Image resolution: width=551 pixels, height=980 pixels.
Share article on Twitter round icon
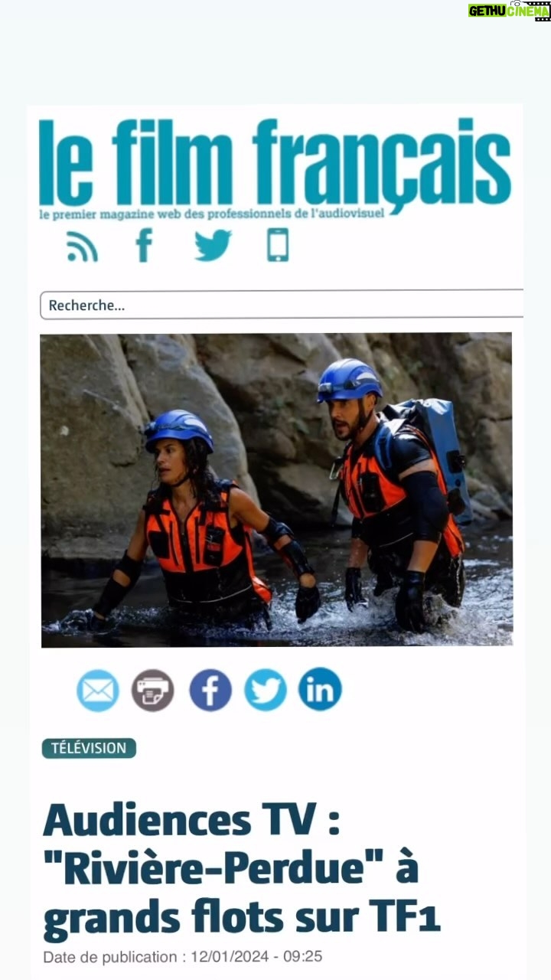tap(266, 690)
